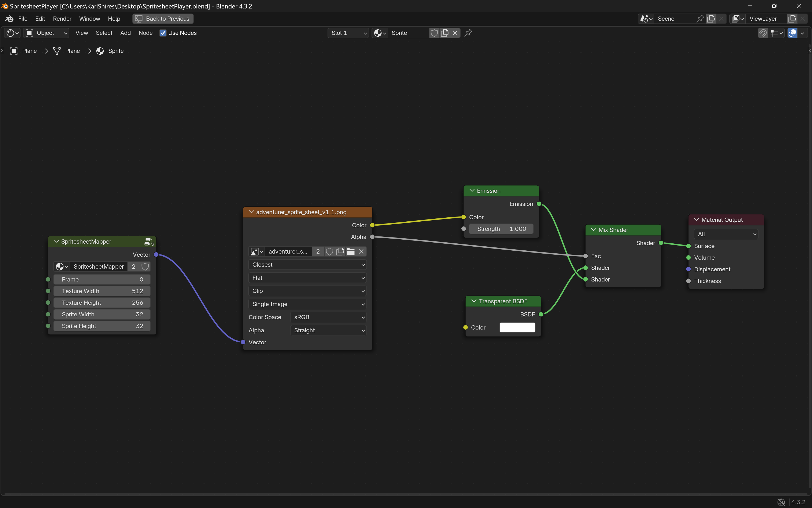Open the Clip extension dropdown
Screen dimensions: 812x508
point(307,291)
